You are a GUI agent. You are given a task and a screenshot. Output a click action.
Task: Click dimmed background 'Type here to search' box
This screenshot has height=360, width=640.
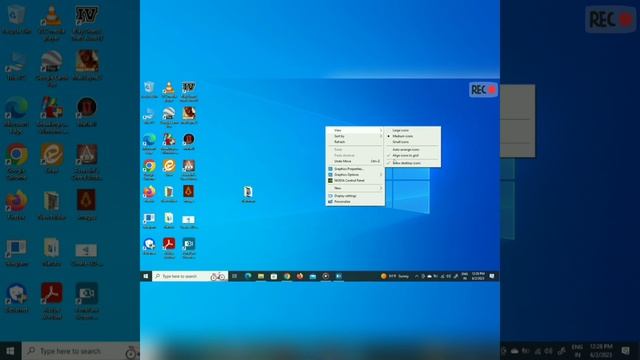80,351
